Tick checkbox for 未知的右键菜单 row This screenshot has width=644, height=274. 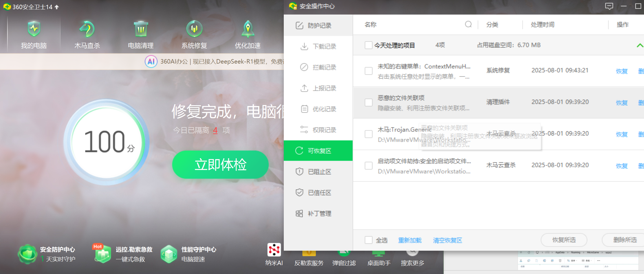(x=369, y=71)
